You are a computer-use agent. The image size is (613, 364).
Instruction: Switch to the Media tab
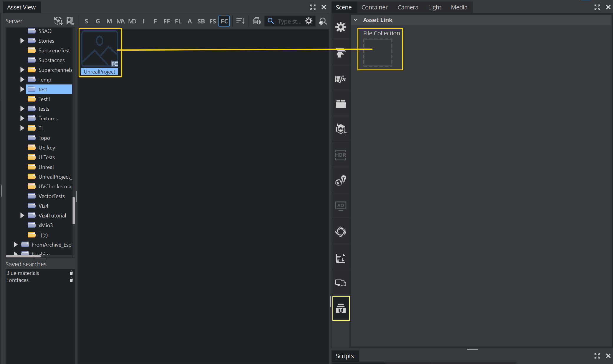coord(459,7)
